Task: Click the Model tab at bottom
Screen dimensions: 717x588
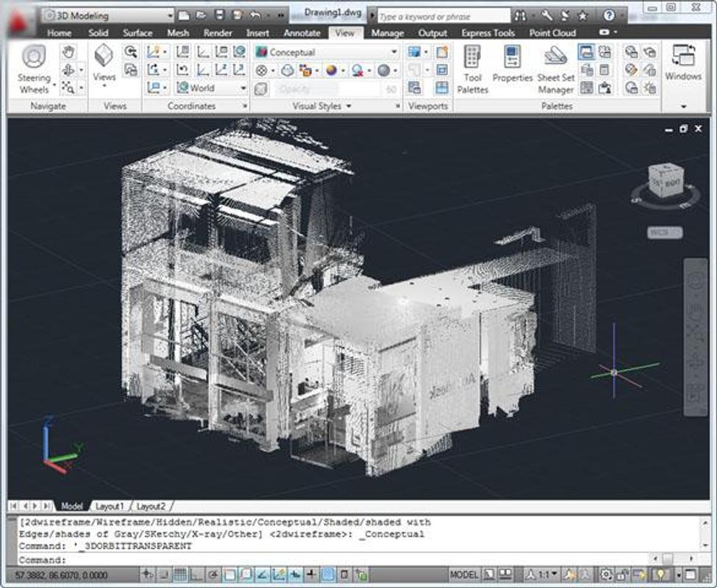Action: [72, 506]
